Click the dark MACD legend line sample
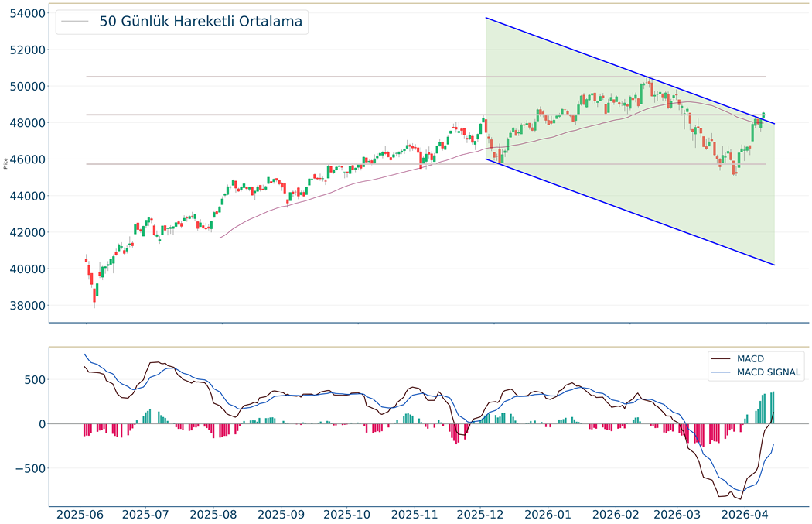Image resolution: width=812 pixels, height=524 pixels. point(722,358)
